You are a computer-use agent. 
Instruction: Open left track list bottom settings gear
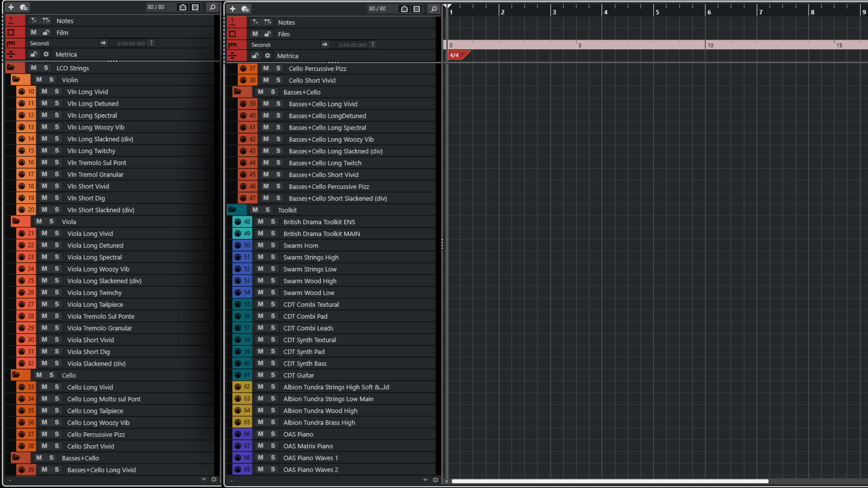pos(214,479)
